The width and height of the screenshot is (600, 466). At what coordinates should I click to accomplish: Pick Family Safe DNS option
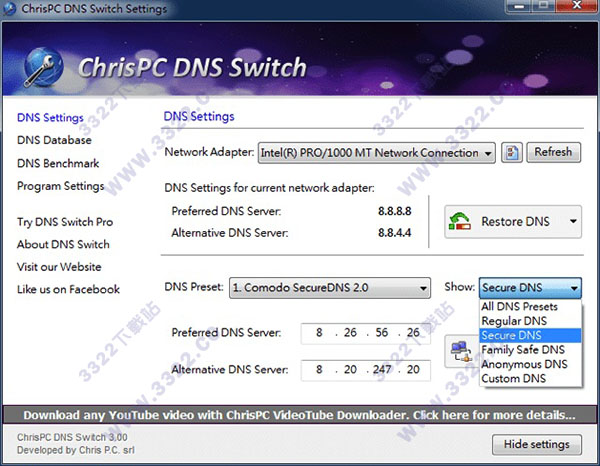coord(530,350)
